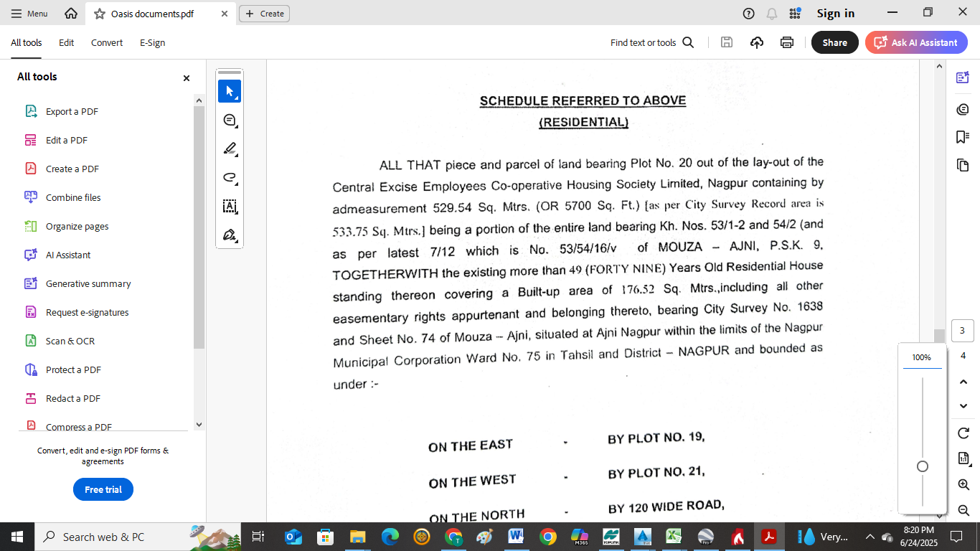Open AI Assistant from tools list
Screen dimensions: 980x551
click(68, 255)
